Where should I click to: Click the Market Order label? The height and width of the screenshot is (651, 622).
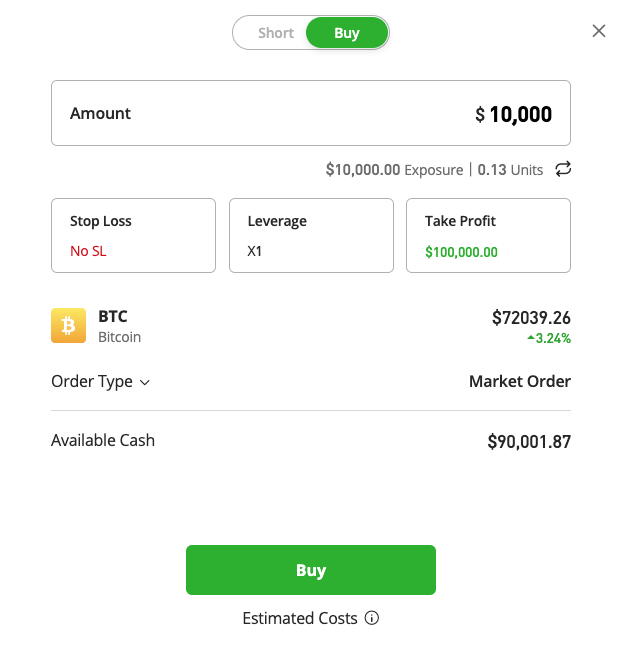pyautogui.click(x=519, y=381)
